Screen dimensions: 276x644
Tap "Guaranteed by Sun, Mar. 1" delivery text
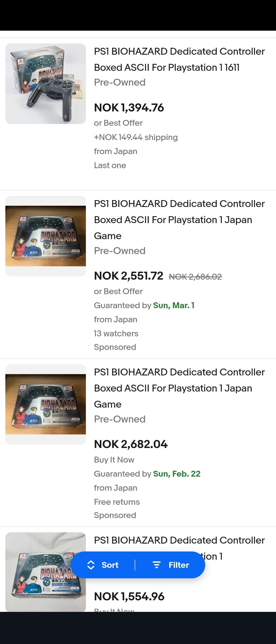[x=144, y=305]
